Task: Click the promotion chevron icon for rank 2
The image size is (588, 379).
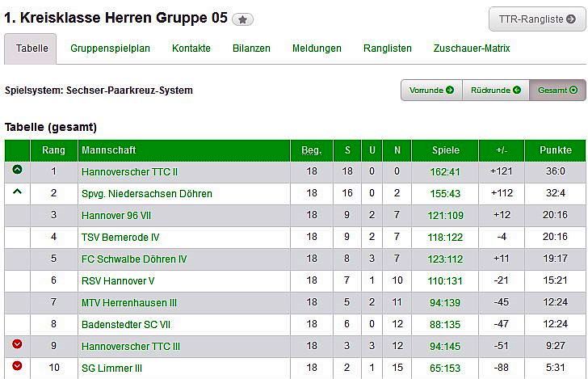Action: point(18,192)
